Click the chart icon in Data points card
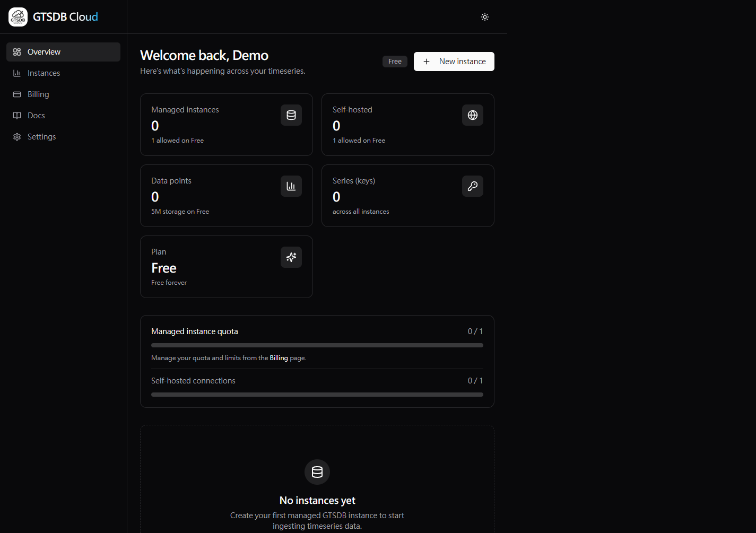 (291, 186)
